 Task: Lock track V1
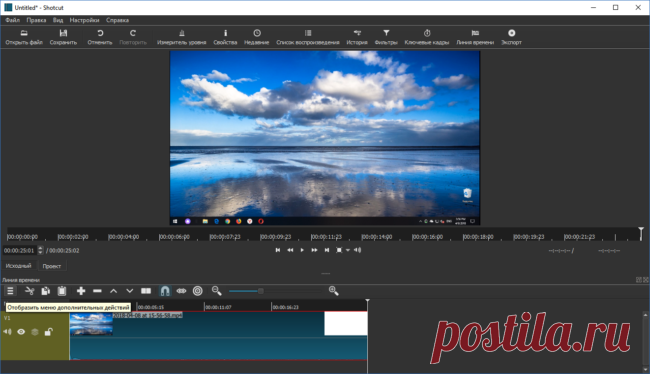pos(49,332)
